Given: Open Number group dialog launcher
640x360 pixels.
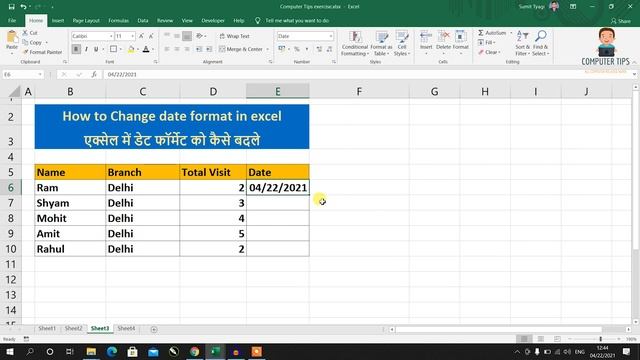Looking at the screenshot, I should [x=334, y=62].
